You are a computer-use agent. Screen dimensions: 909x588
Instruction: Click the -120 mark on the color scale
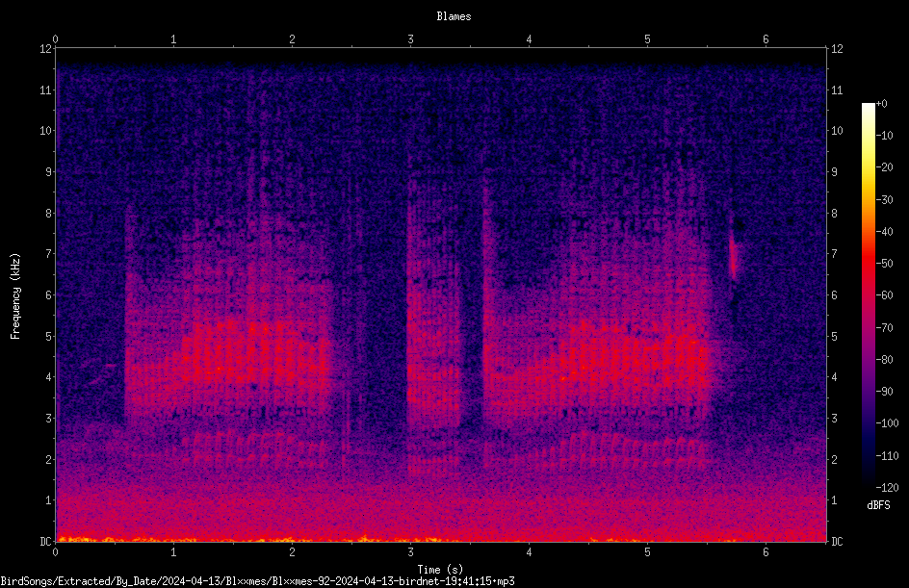887,487
